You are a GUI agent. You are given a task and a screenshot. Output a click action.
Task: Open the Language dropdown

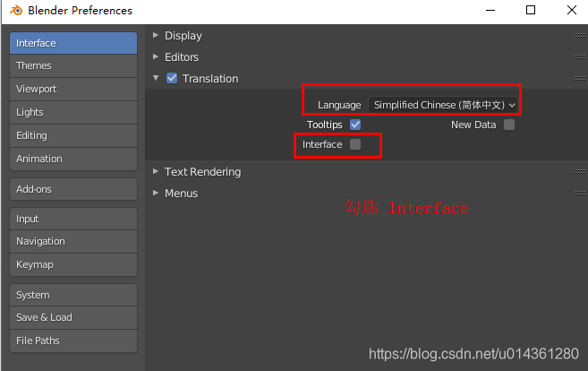(x=443, y=105)
